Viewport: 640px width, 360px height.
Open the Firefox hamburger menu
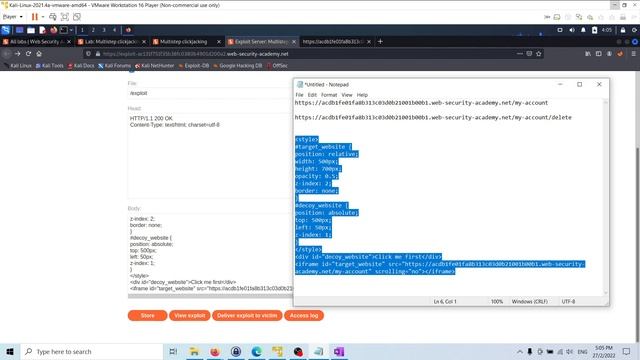pyautogui.click(x=633, y=53)
